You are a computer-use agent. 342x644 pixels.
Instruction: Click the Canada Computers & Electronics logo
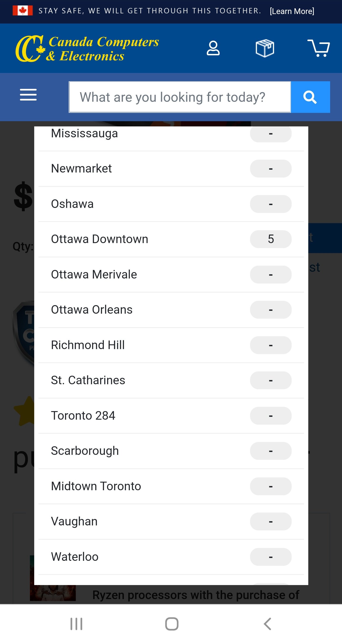(87, 48)
